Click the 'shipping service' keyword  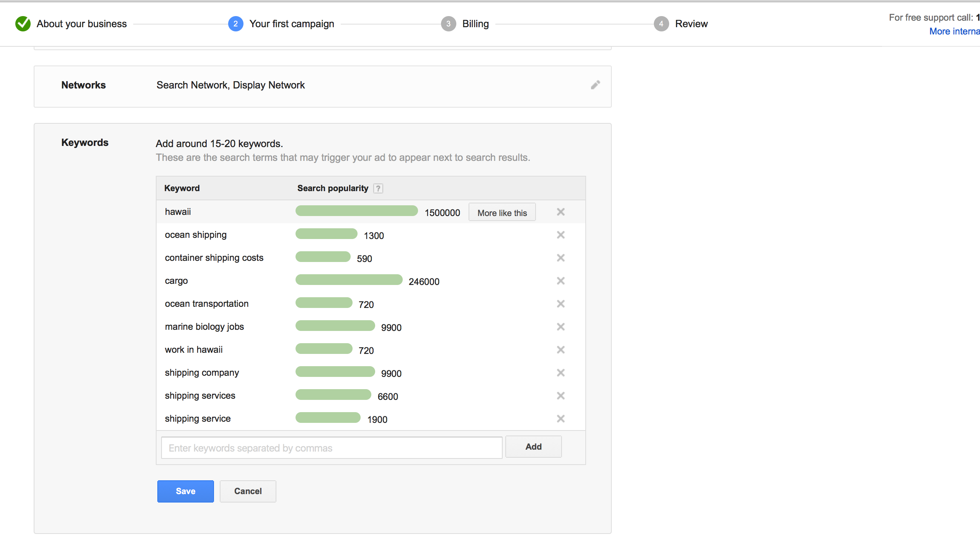tap(198, 419)
